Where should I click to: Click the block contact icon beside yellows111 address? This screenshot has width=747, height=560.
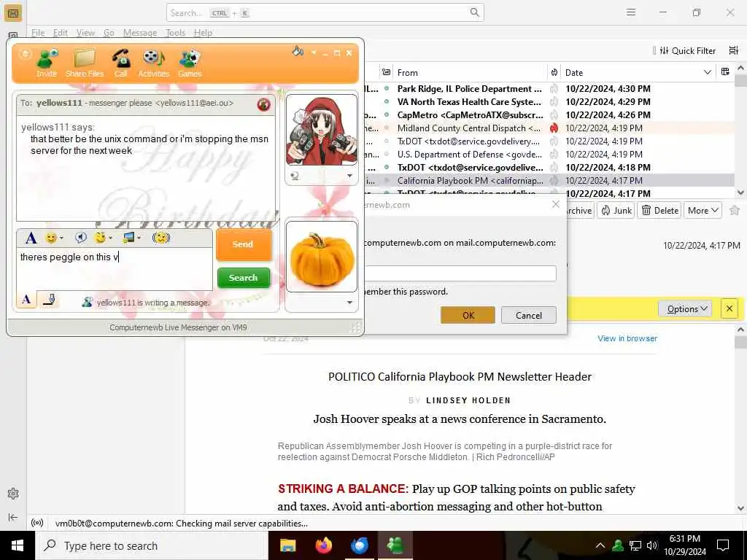click(263, 104)
